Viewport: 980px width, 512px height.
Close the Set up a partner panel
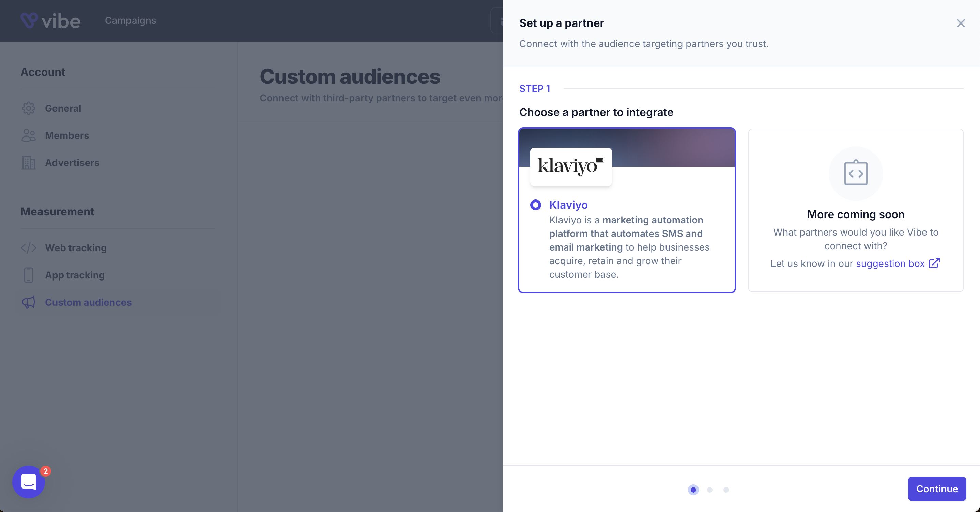coord(961,23)
